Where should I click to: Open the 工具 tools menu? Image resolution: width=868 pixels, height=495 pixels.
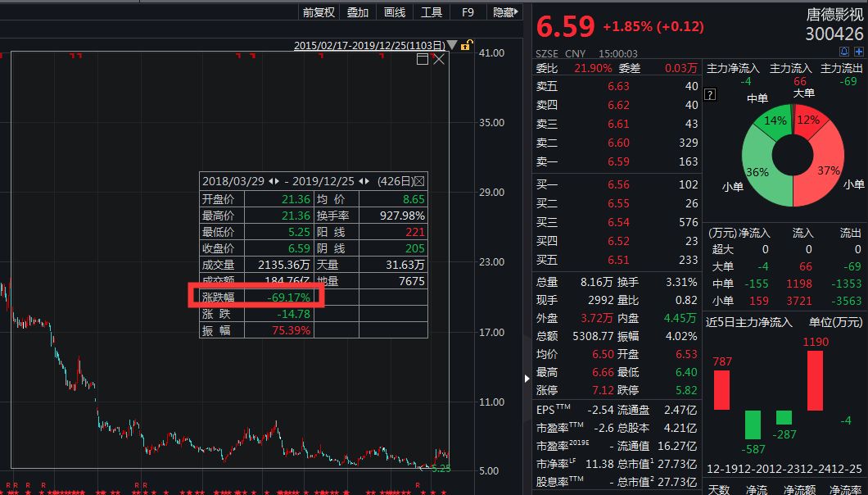click(432, 11)
